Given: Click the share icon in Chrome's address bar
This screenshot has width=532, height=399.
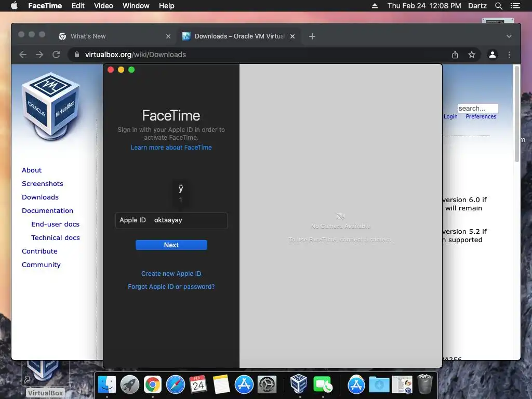Looking at the screenshot, I should pos(455,55).
